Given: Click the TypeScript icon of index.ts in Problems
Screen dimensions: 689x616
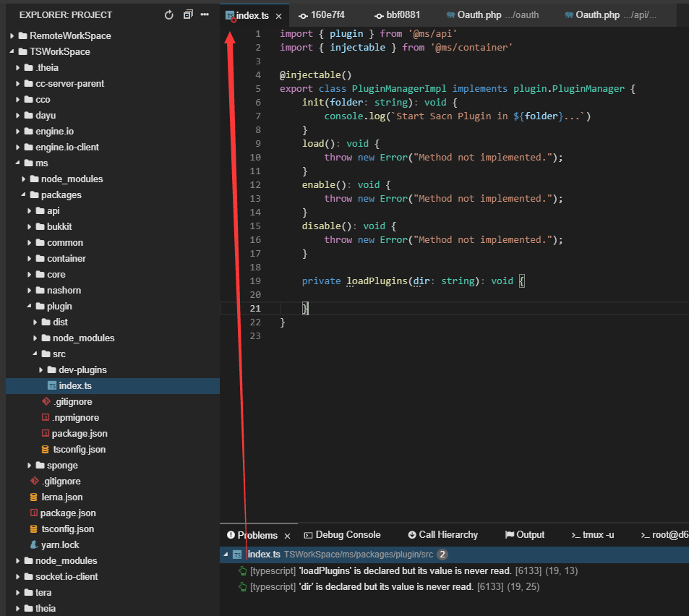Looking at the screenshot, I should coord(237,555).
